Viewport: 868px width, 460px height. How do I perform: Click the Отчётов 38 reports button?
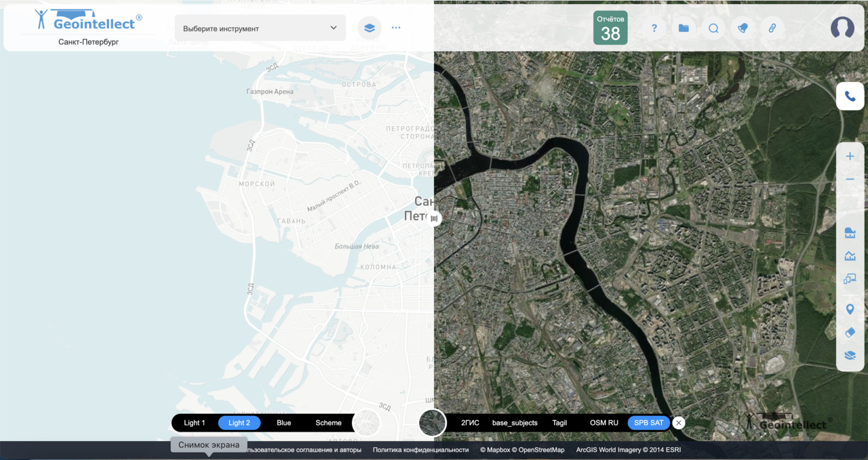coord(610,28)
